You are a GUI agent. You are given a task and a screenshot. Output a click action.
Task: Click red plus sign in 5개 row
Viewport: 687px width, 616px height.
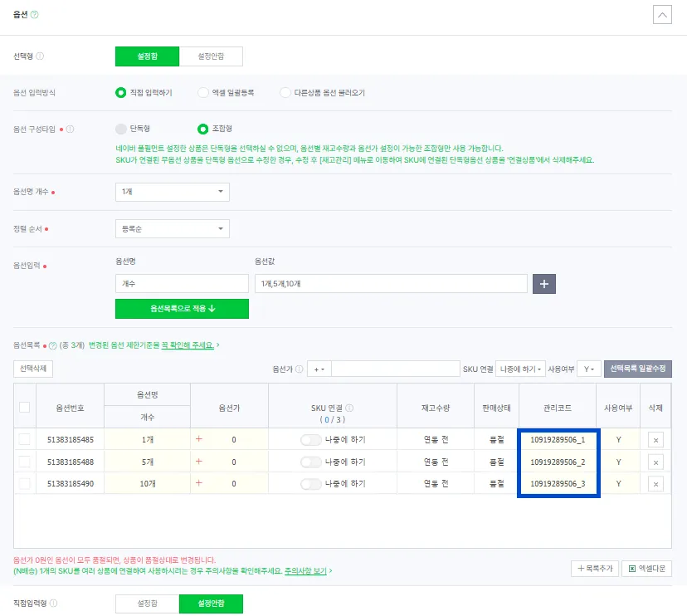199,462
